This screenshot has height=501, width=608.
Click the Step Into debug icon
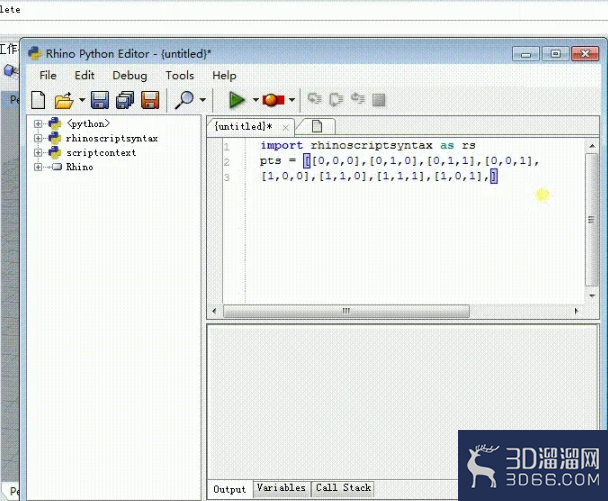coord(314,99)
